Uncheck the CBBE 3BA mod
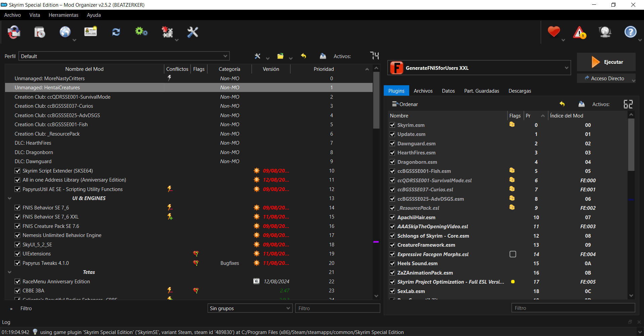644x336 pixels. 17,291
